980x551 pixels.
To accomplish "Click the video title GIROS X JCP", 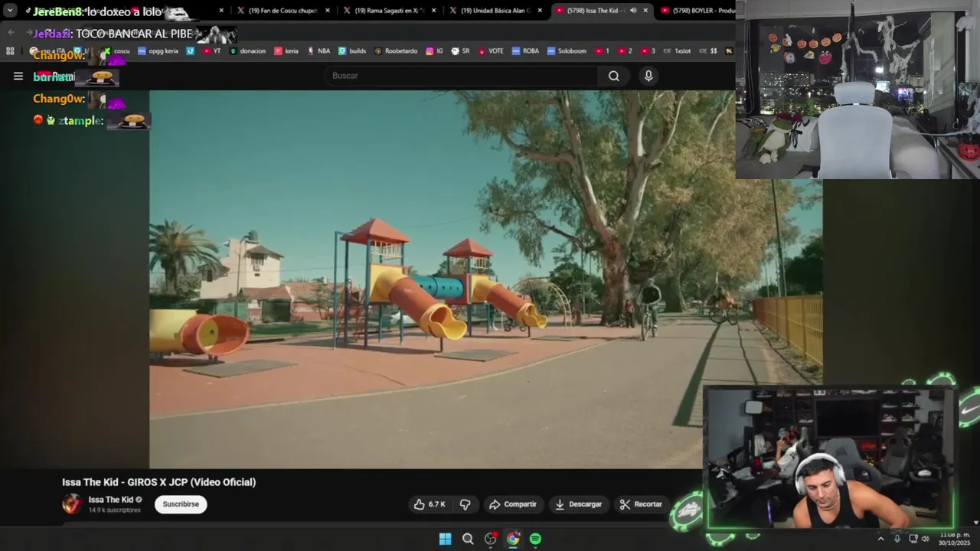I will coord(159,482).
